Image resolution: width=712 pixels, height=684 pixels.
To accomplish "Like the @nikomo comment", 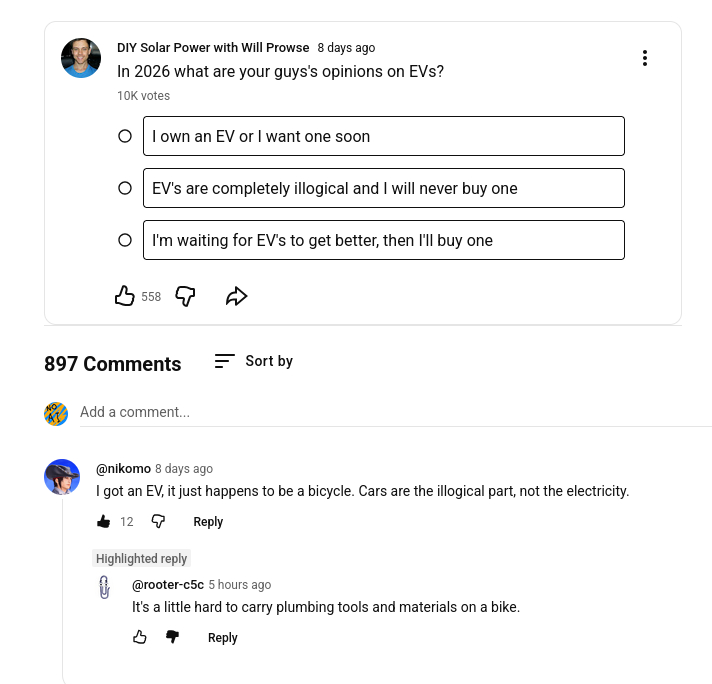I will pyautogui.click(x=104, y=521).
